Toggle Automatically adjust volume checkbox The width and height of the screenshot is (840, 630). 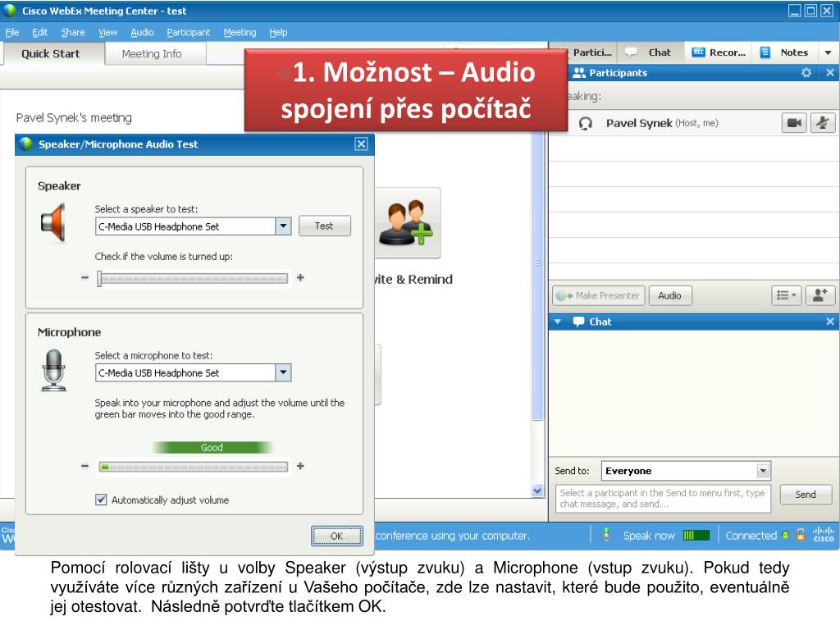click(101, 500)
